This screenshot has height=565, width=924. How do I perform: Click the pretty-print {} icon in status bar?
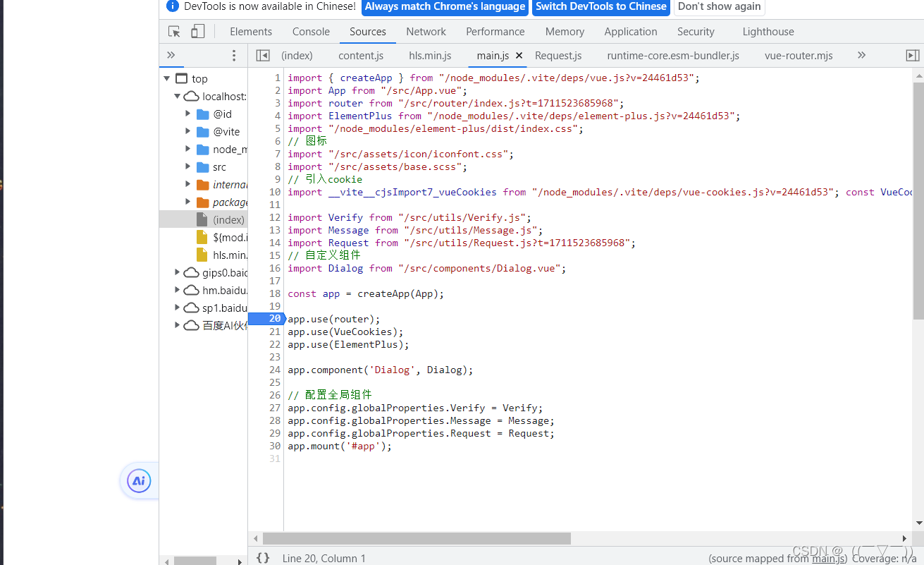coord(264,557)
